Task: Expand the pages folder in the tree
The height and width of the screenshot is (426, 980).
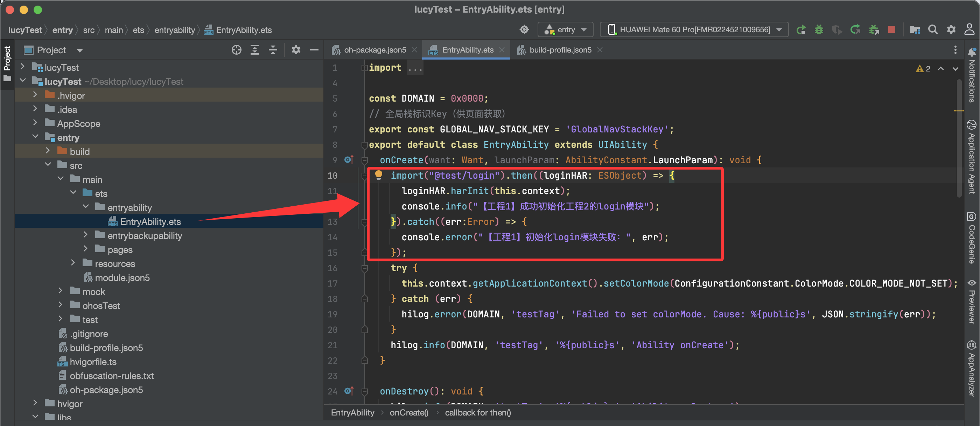Action: pyautogui.click(x=86, y=249)
